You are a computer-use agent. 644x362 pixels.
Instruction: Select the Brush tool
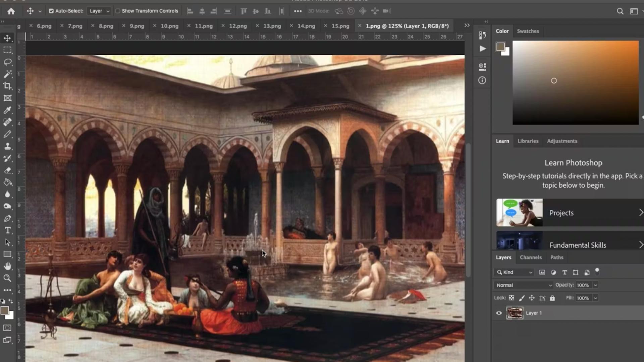click(7, 134)
